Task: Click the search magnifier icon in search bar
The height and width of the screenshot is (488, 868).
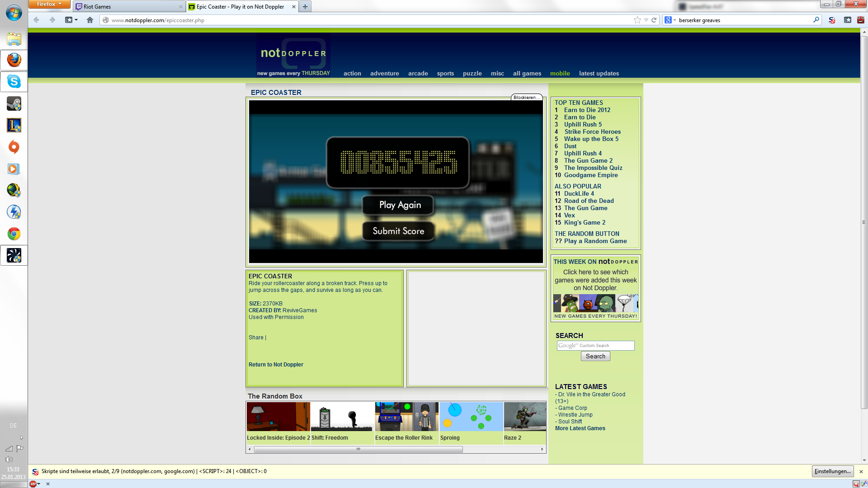Action: [816, 20]
